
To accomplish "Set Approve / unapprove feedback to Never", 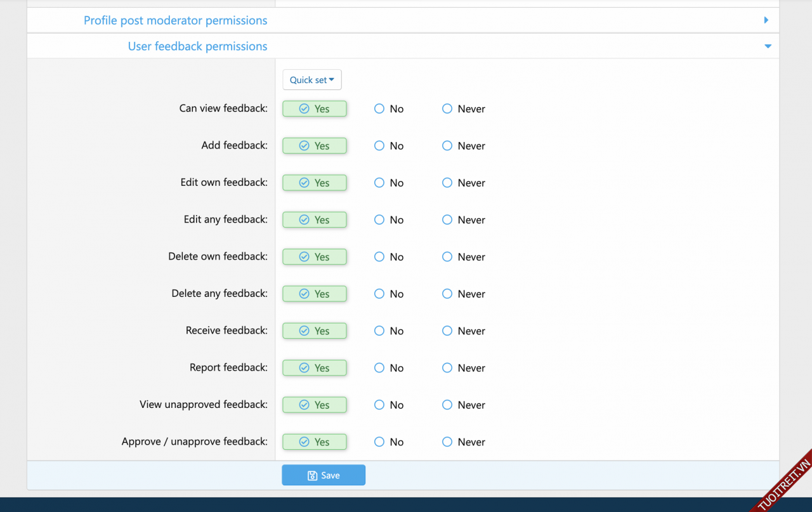I will pyautogui.click(x=447, y=442).
